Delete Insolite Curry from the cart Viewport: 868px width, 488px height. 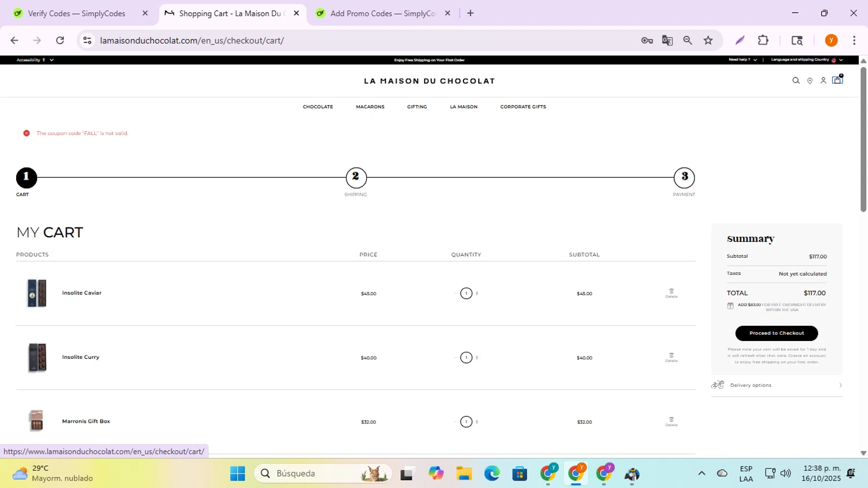[671, 358]
